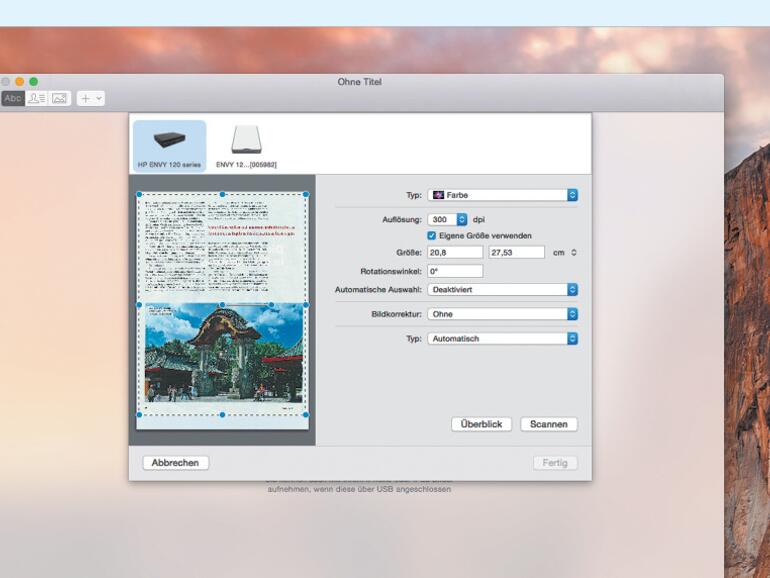Click the Überblick button
770x578 pixels.
tap(481, 424)
